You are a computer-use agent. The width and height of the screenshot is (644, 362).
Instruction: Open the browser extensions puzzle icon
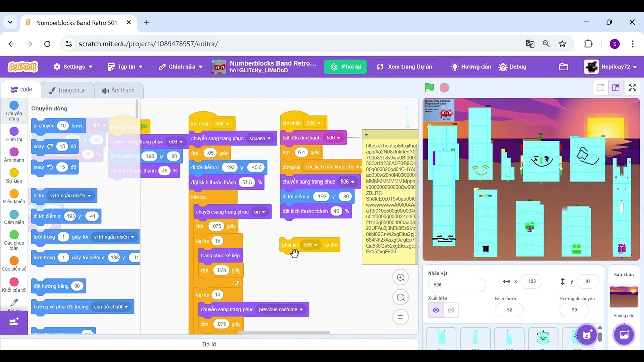pyautogui.click(x=588, y=44)
